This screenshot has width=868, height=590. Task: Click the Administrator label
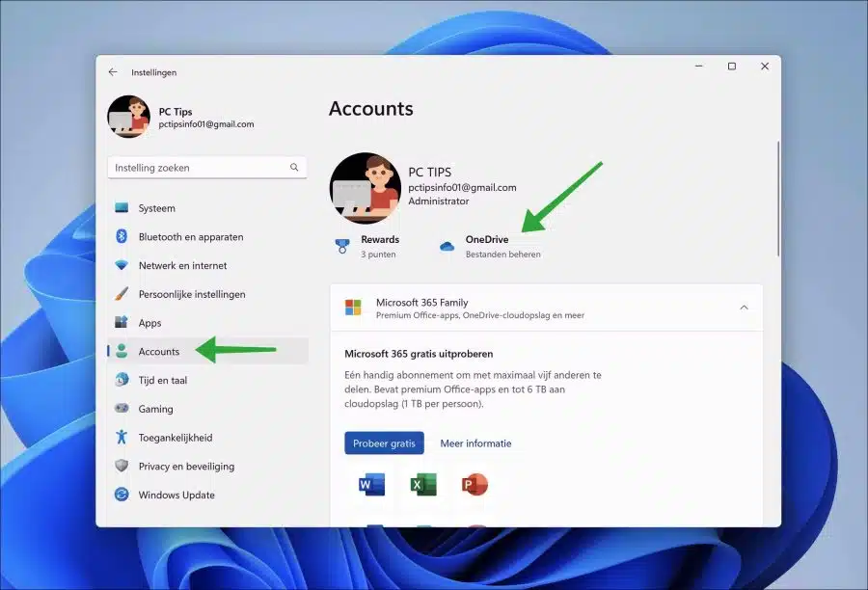439,201
